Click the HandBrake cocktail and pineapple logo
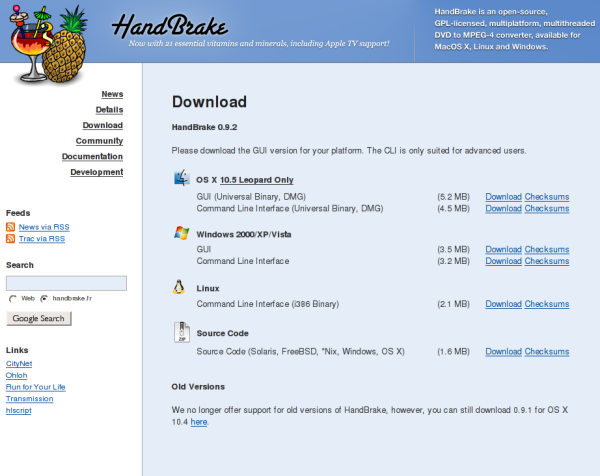The width and height of the screenshot is (600, 476). 49,44
